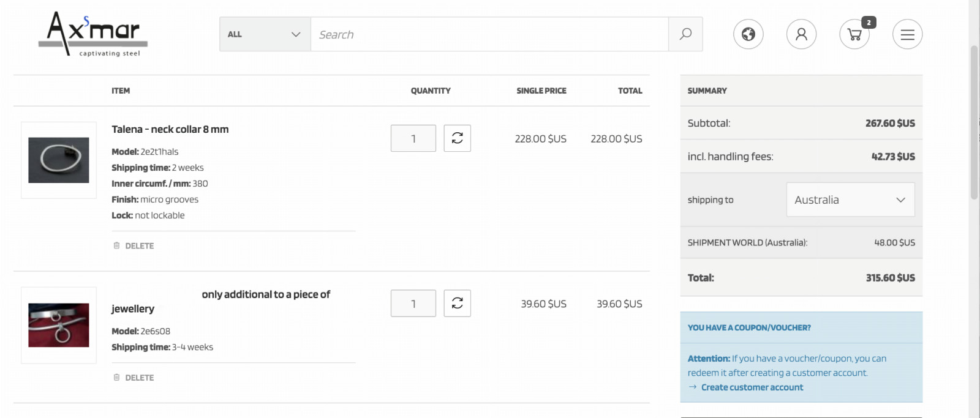
Task: Follow the Create customer account link
Action: coord(752,387)
